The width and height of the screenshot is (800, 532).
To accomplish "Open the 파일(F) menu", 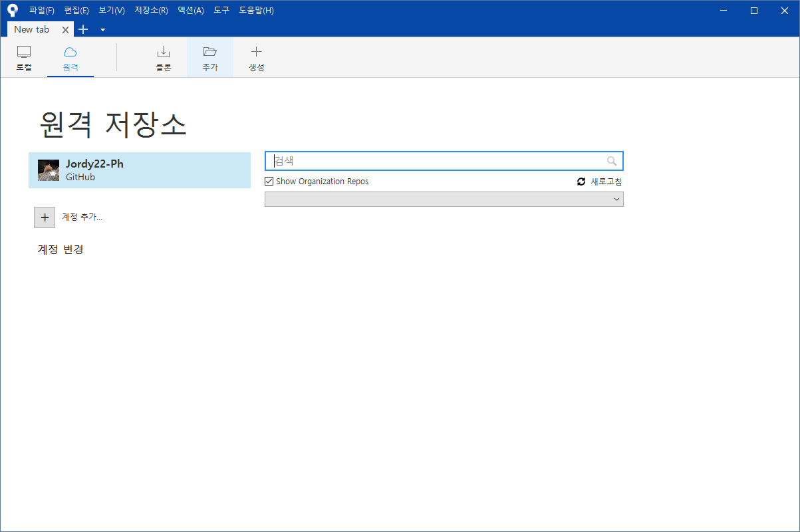I will tap(42, 11).
